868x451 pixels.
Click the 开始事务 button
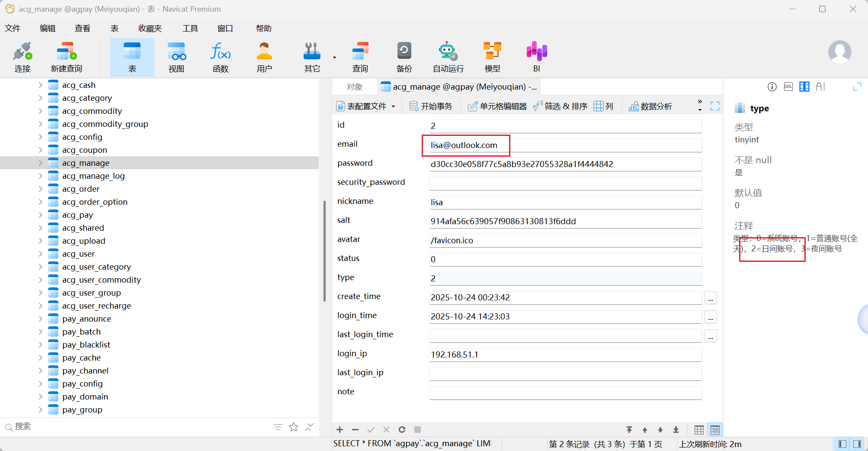tap(431, 106)
